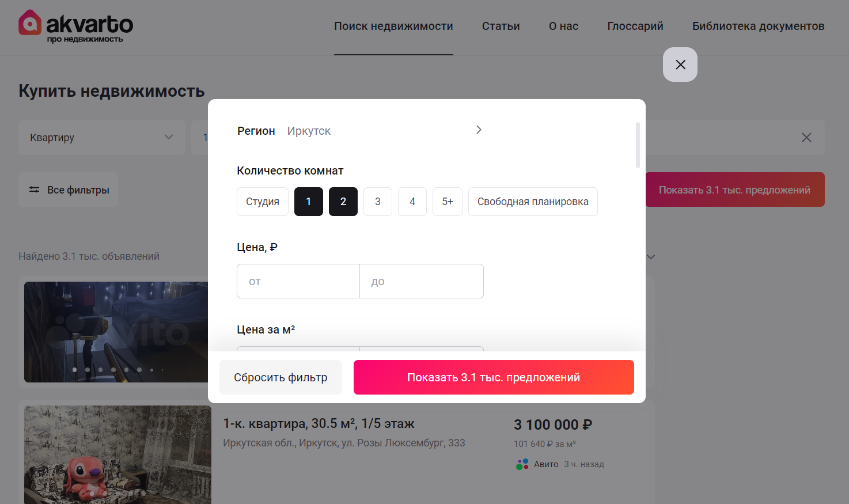Image resolution: width=849 pixels, height=504 pixels.
Task: Close the filter dialog with X button
Action: tap(680, 65)
